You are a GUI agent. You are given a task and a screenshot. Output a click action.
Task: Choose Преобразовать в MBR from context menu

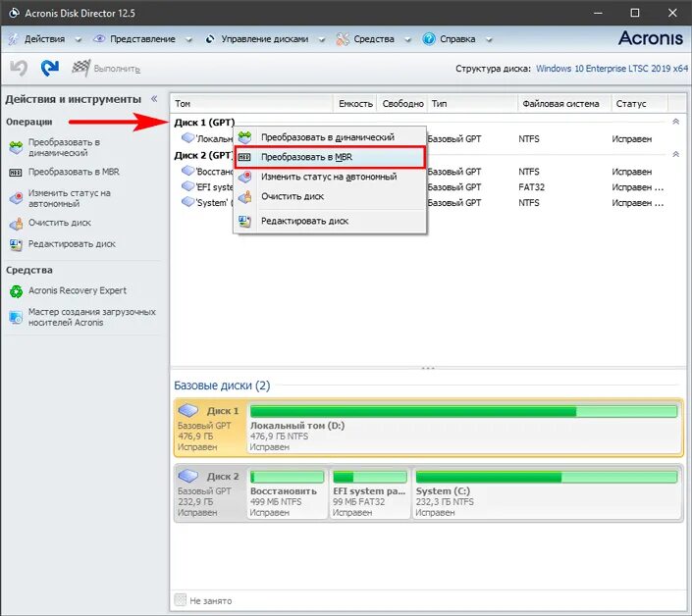coord(330,157)
